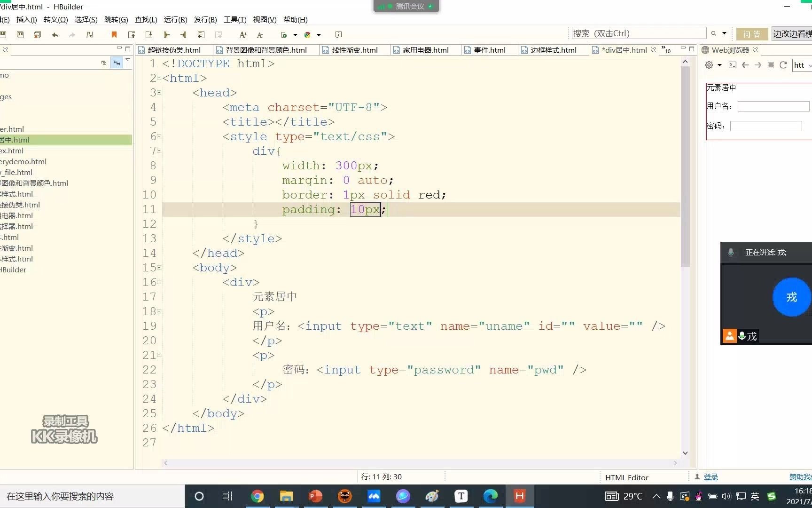Viewport: 812px width, 508px height.
Task: Open the browser settings dropdown arrow
Action: 719,65
